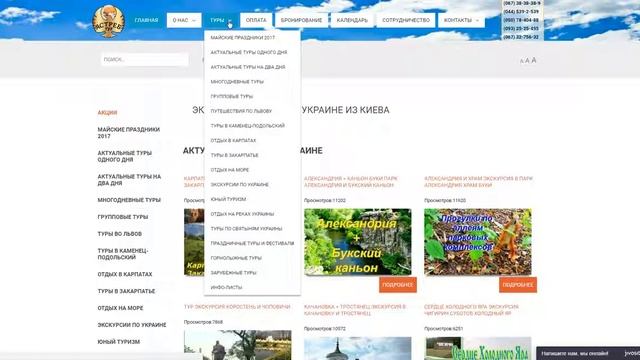The width and height of the screenshot is (640, 360).
Task: Select Групповые туры in dropdown
Action: pos(232,96)
